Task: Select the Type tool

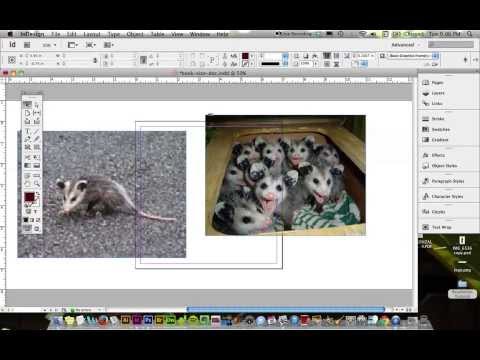Action: tap(27, 131)
